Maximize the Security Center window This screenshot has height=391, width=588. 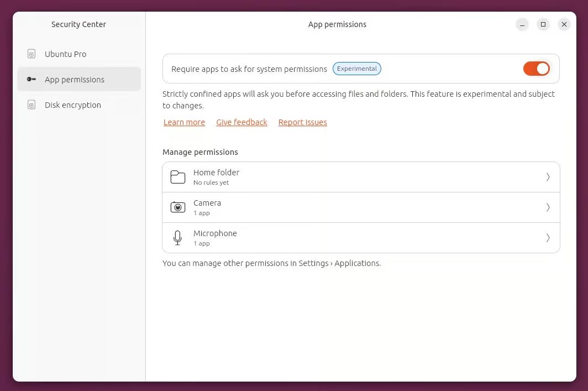click(x=543, y=24)
